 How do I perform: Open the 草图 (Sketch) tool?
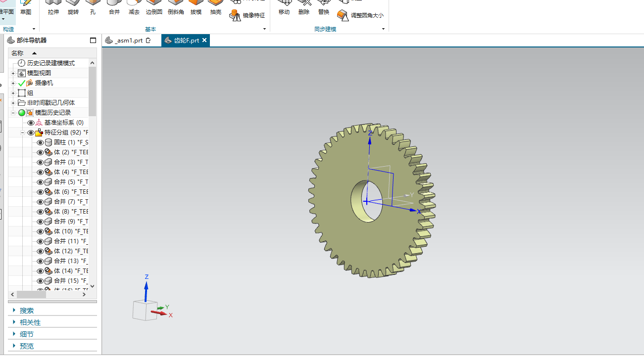[x=26, y=8]
